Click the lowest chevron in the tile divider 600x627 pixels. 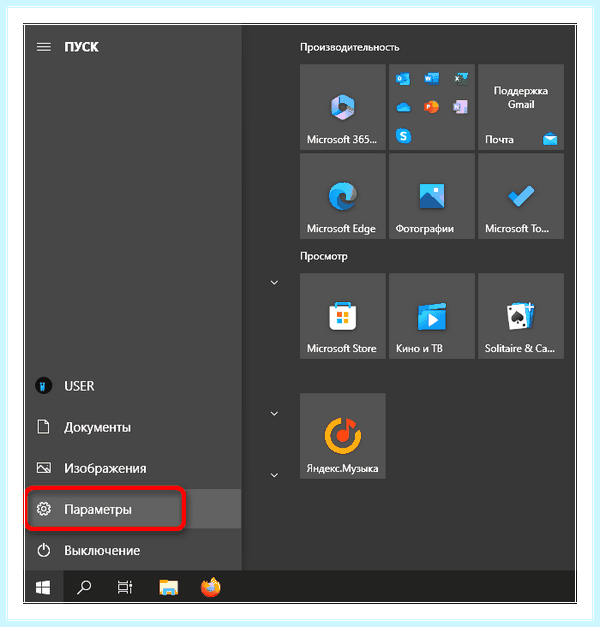[x=274, y=475]
